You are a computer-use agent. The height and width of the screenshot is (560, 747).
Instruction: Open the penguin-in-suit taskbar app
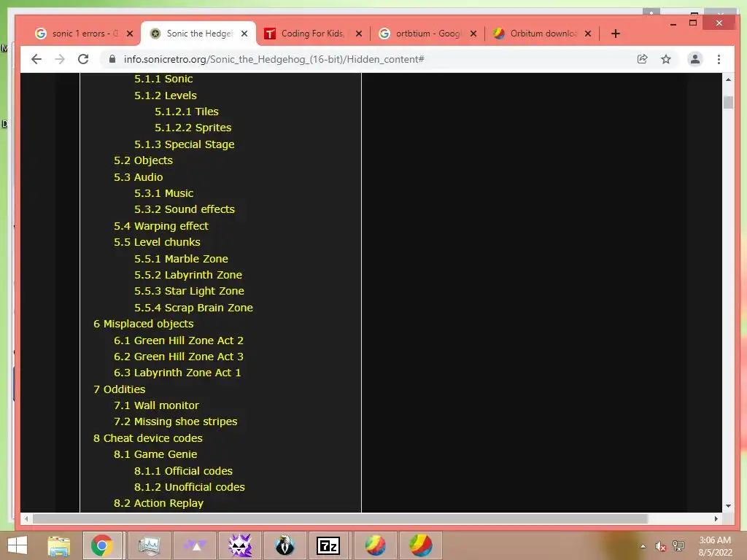[285, 545]
